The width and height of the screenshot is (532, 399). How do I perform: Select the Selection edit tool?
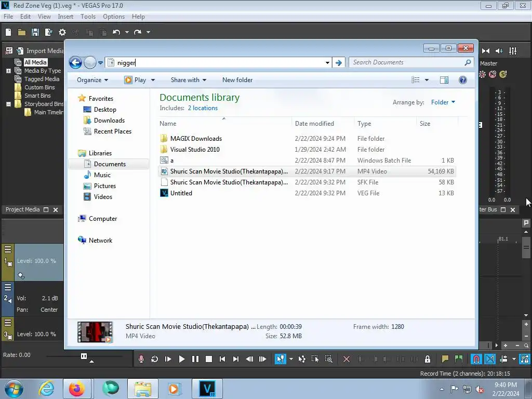click(315, 359)
